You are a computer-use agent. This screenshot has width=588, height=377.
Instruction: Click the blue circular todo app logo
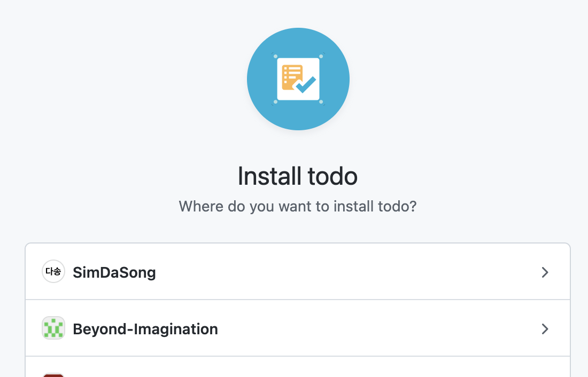pos(298,79)
